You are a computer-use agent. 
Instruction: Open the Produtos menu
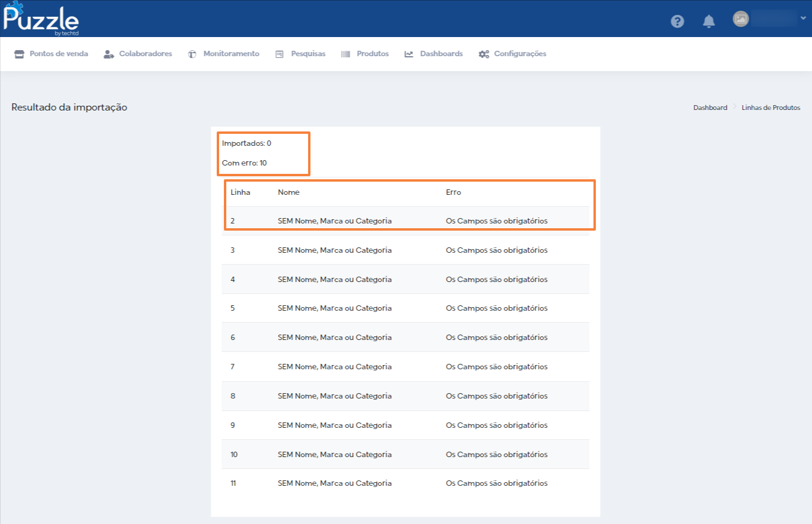[x=373, y=54]
